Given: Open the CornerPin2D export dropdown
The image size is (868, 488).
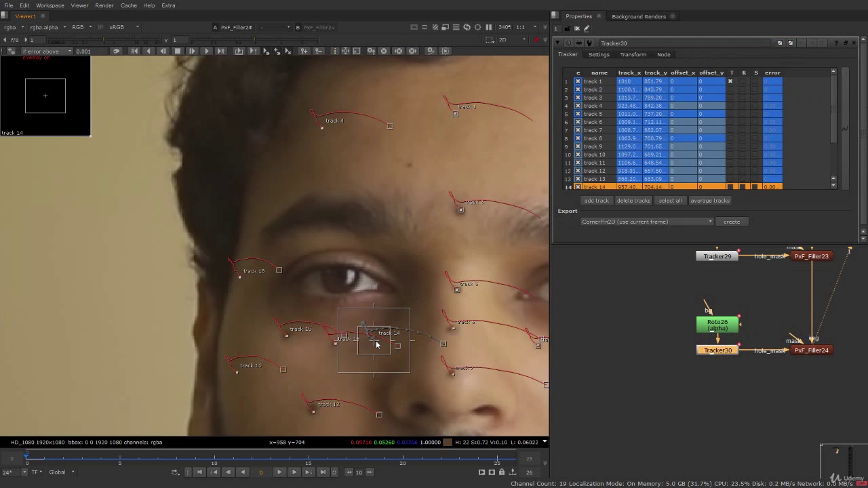Looking at the screenshot, I should [x=647, y=222].
